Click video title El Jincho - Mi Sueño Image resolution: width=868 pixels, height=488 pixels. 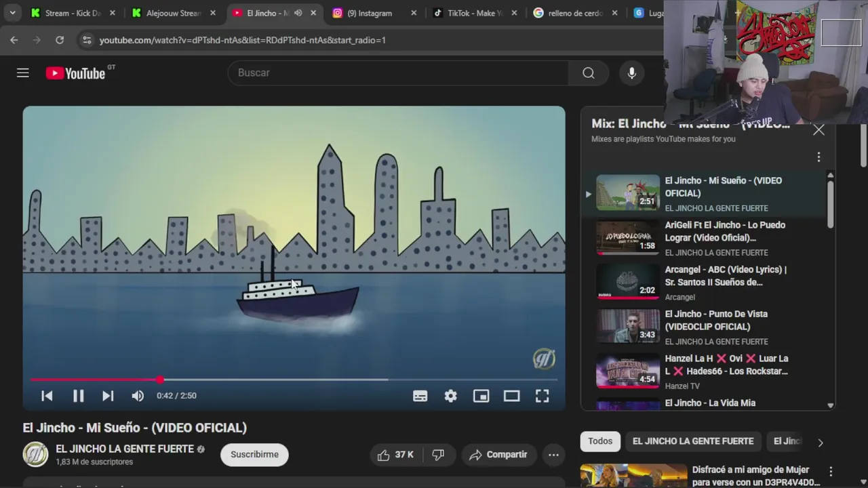coord(135,428)
